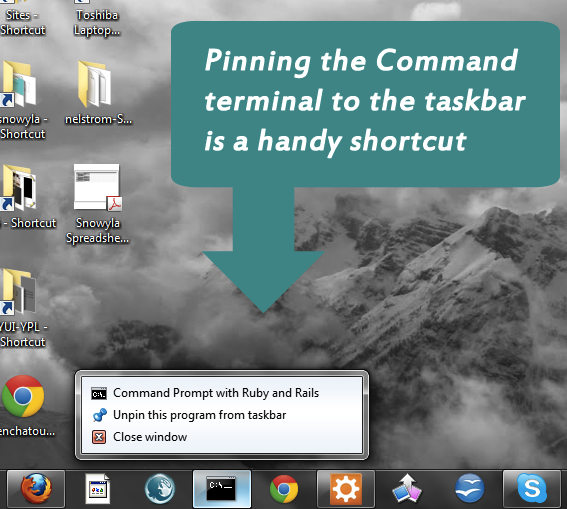Choose Unpin this program from taskbar
Viewport: 567px width, 509px height.
pos(222,415)
